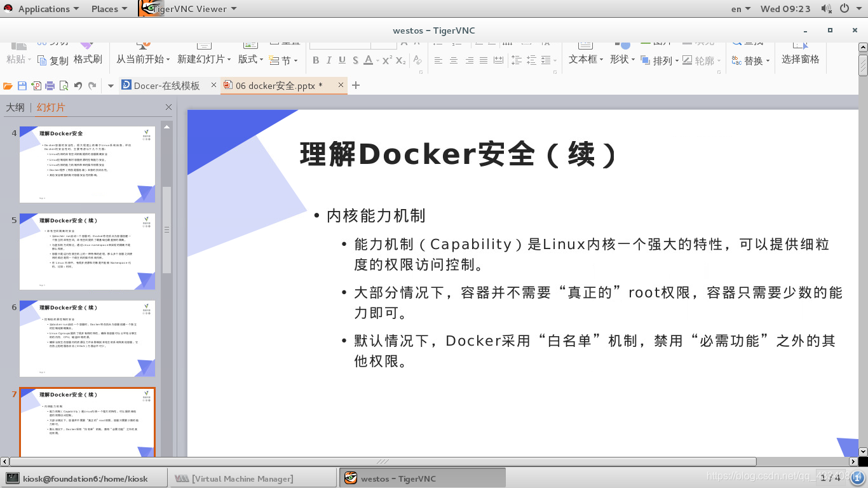Select slide 4 thumbnail 理解Docker安全
868x488 pixels.
coord(88,165)
